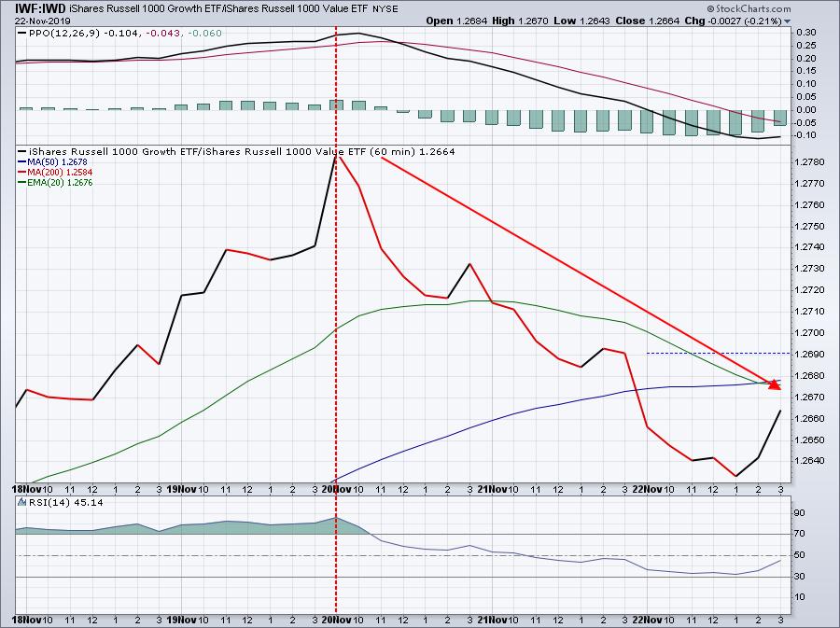Screen dimensions: 840x628
Task: Click the RSI(14) mountain icon
Action: point(21,502)
